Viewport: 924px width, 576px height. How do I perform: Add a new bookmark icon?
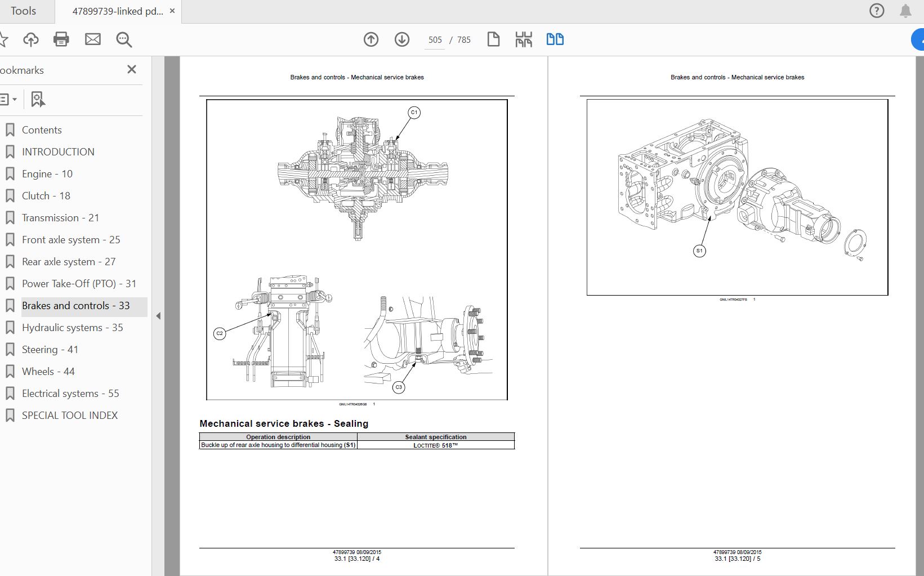pos(38,99)
